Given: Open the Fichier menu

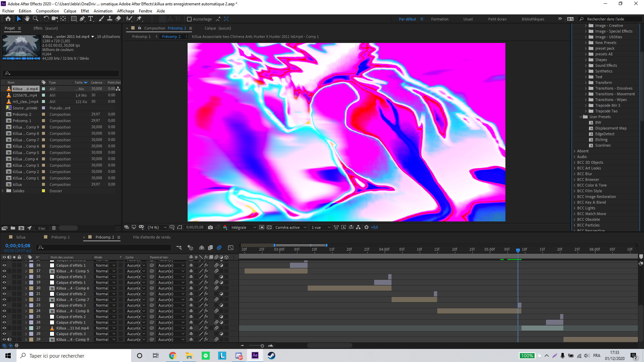Looking at the screenshot, I should point(8,11).
